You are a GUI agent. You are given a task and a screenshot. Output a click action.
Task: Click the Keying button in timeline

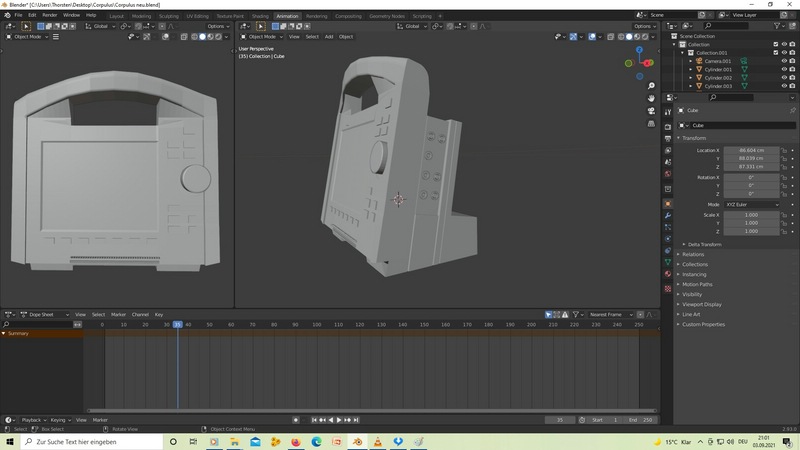click(x=60, y=420)
